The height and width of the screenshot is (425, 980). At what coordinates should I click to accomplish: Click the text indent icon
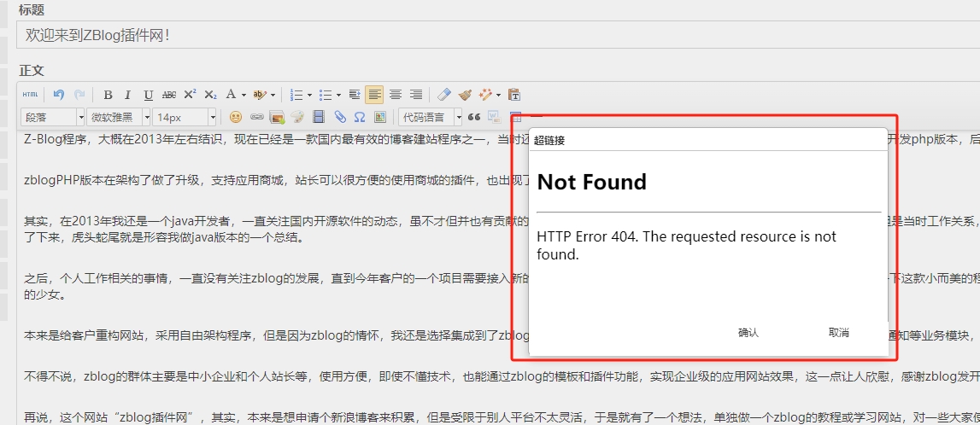[x=355, y=95]
